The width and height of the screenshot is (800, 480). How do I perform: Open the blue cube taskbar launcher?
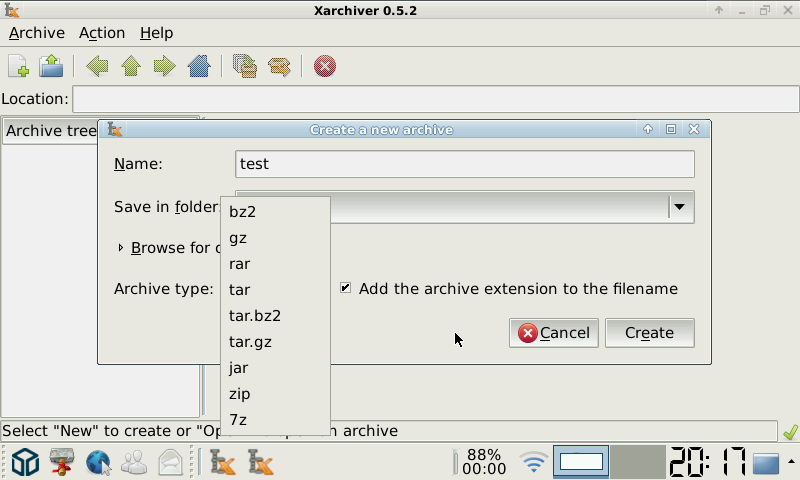pos(25,463)
